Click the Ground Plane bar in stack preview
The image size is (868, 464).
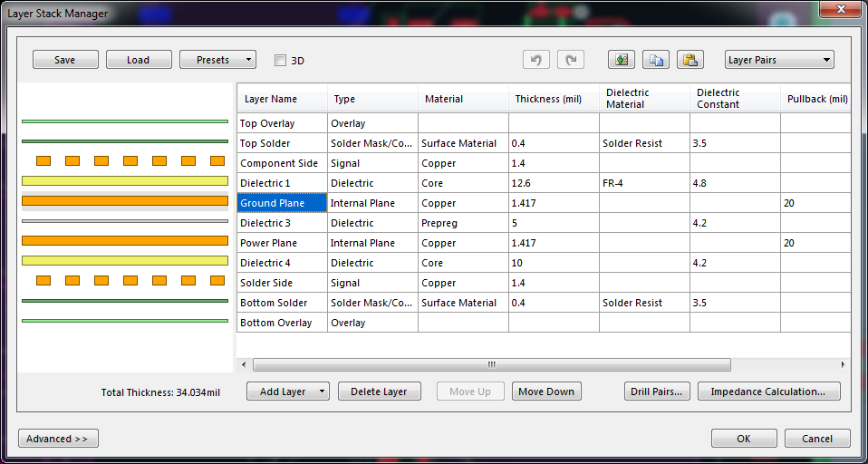[124, 201]
